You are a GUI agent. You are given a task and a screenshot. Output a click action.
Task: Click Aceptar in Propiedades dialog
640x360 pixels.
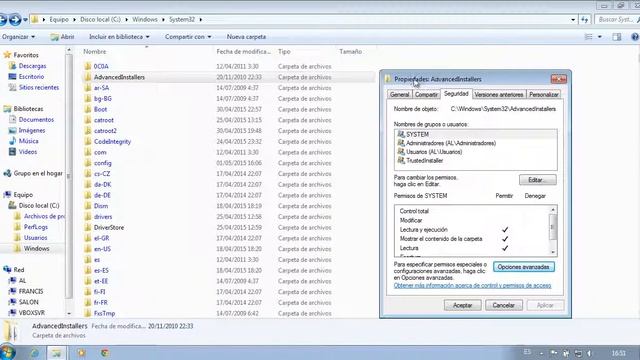coord(462,305)
